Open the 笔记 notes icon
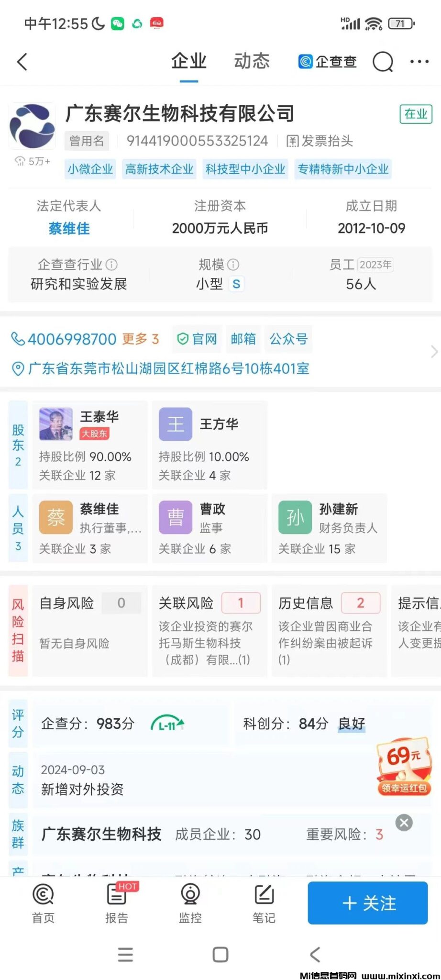Screen dimensions: 441x980 point(264,903)
